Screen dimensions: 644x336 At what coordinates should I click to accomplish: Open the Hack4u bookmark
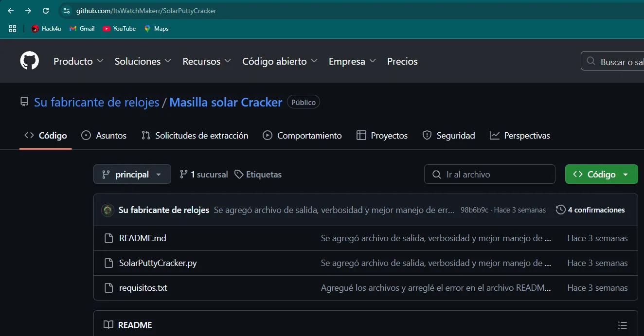pos(46,29)
